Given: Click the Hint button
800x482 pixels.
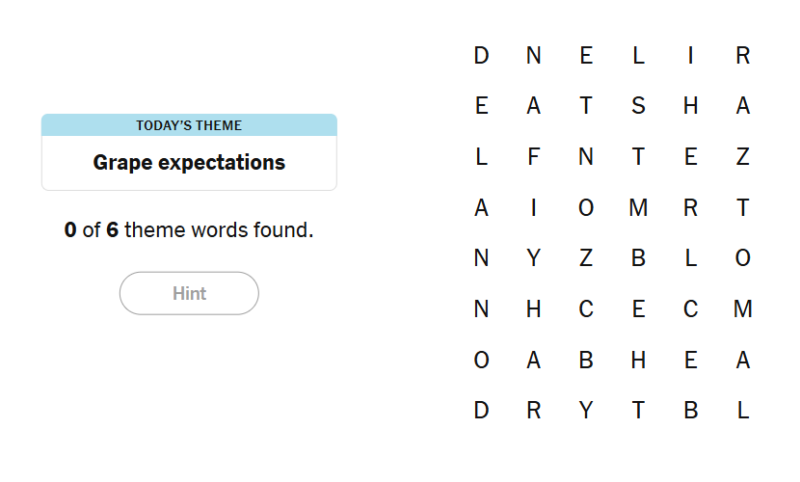Looking at the screenshot, I should [189, 293].
